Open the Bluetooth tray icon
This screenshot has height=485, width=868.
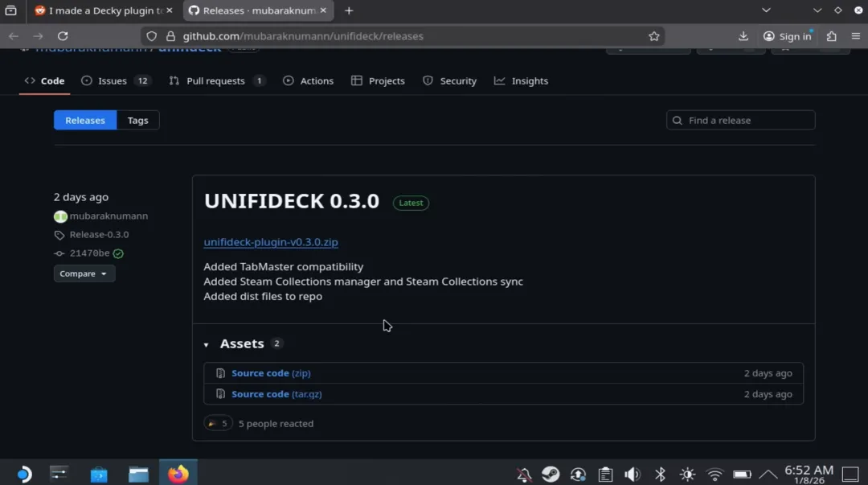pos(660,475)
